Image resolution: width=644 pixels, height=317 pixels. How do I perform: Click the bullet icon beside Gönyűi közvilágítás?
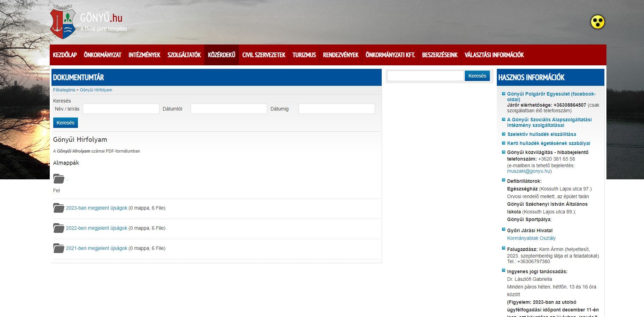[x=503, y=152]
